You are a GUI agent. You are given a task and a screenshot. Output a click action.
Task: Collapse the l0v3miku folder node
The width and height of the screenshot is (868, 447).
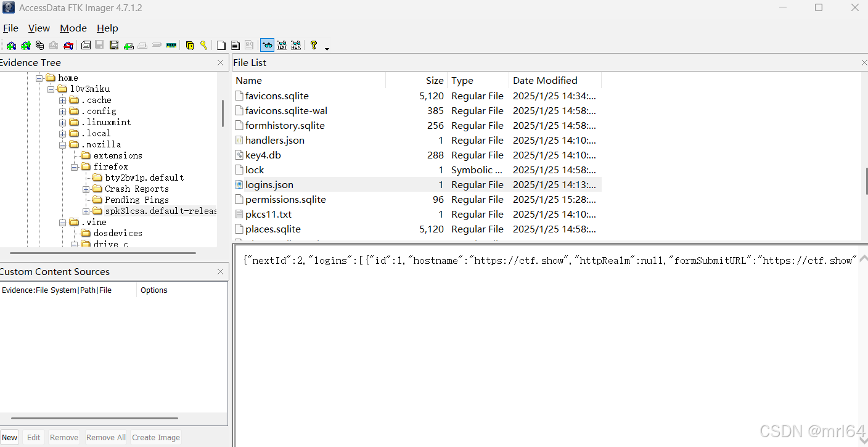coord(51,89)
